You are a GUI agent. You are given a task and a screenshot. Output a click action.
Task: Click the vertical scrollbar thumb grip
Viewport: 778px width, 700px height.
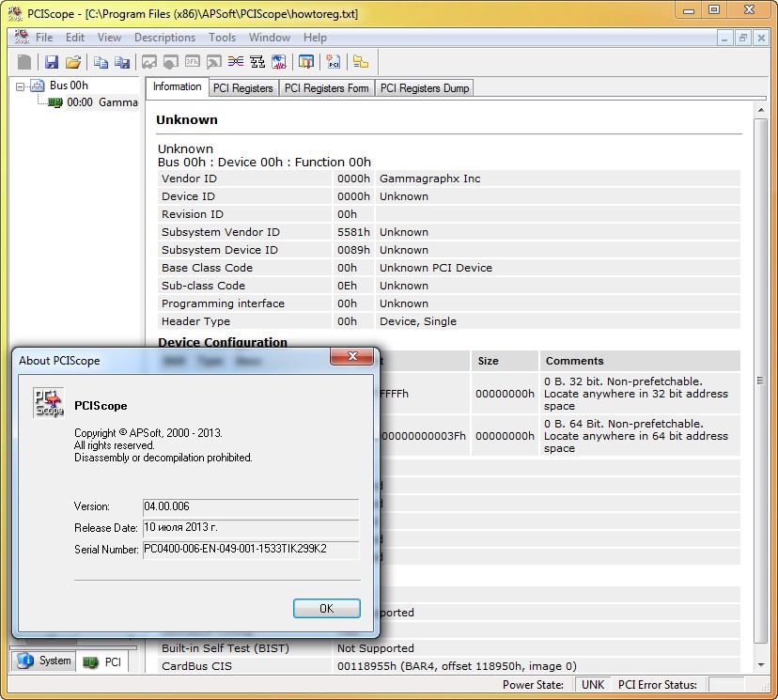[x=761, y=381]
